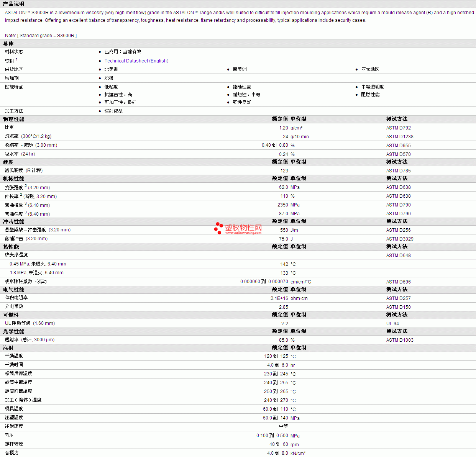Click the '总体' section header

click(8, 44)
